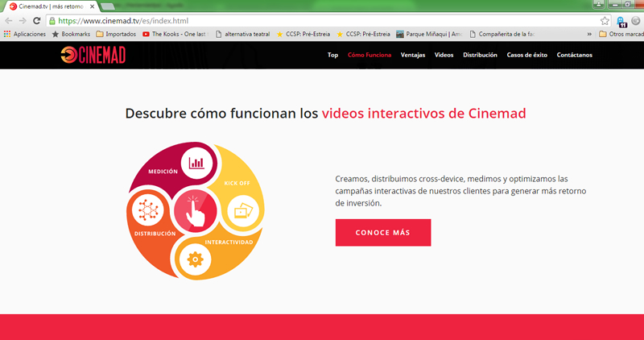644x340 pixels.
Task: Click the Distribución network icon
Action: click(148, 210)
